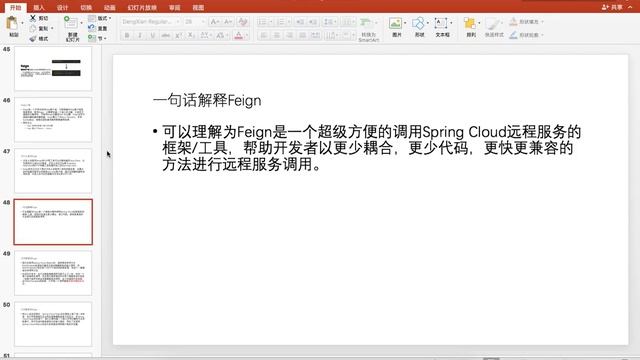Open the Section (节) dropdown

pos(98,38)
